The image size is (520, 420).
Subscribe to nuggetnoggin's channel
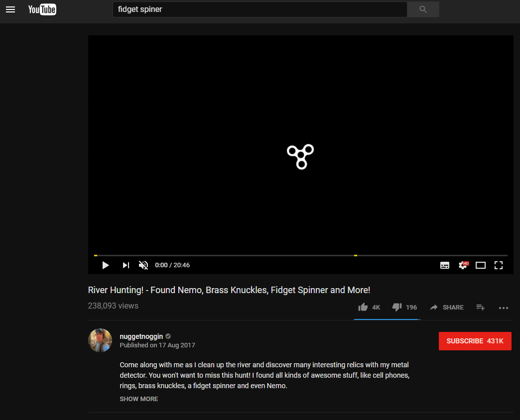coord(475,341)
